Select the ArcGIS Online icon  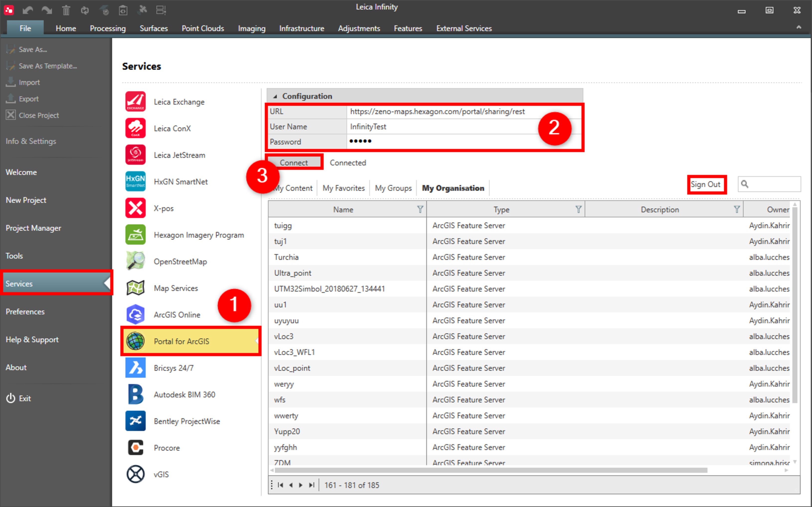click(x=135, y=314)
